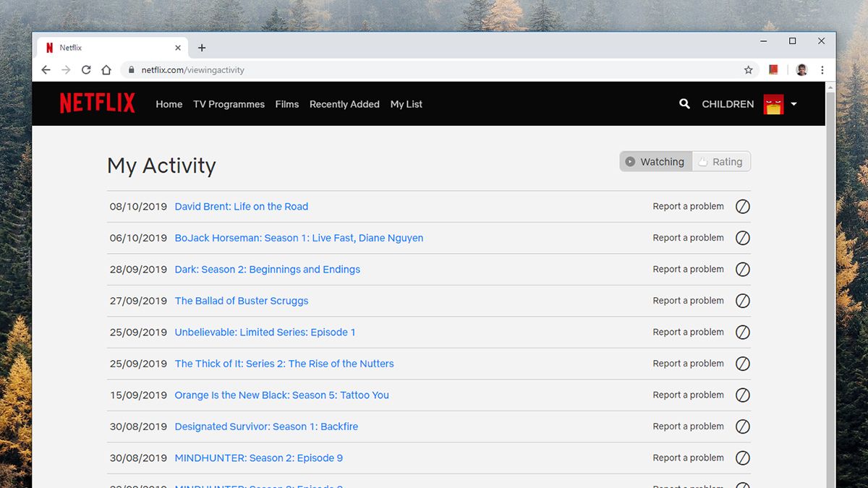Expand the profile dropdown arrow
This screenshot has width=868, height=488.
[x=793, y=104]
